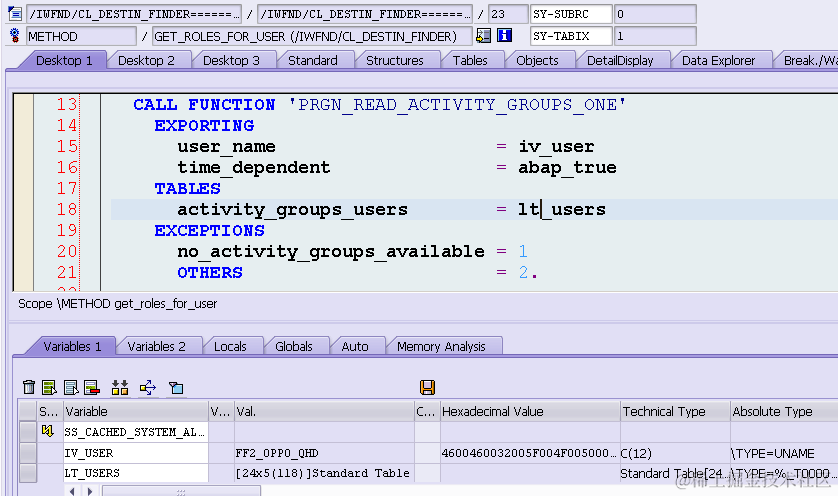Click the right scroll arrow under variables table
This screenshot has width=838, height=496.
pos(90,491)
